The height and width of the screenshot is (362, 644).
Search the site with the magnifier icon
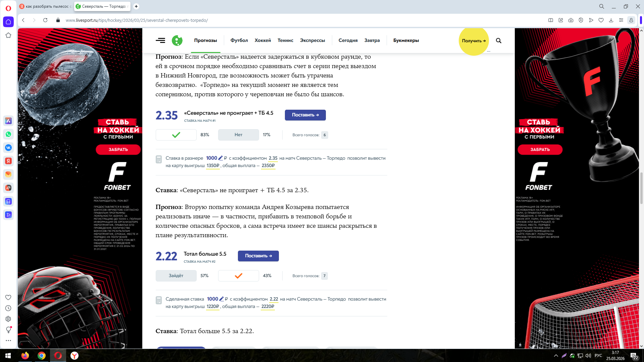coord(499,41)
